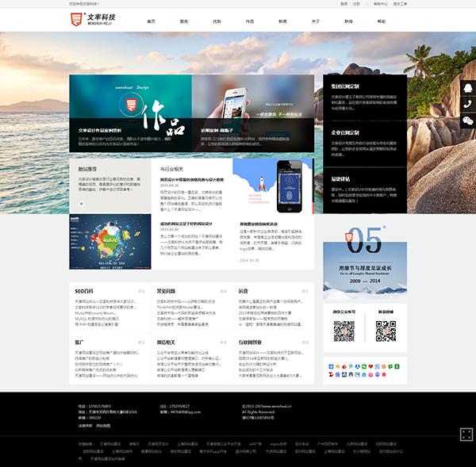Click the 更多 link beside SEO百科 heading

pyautogui.click(x=141, y=291)
